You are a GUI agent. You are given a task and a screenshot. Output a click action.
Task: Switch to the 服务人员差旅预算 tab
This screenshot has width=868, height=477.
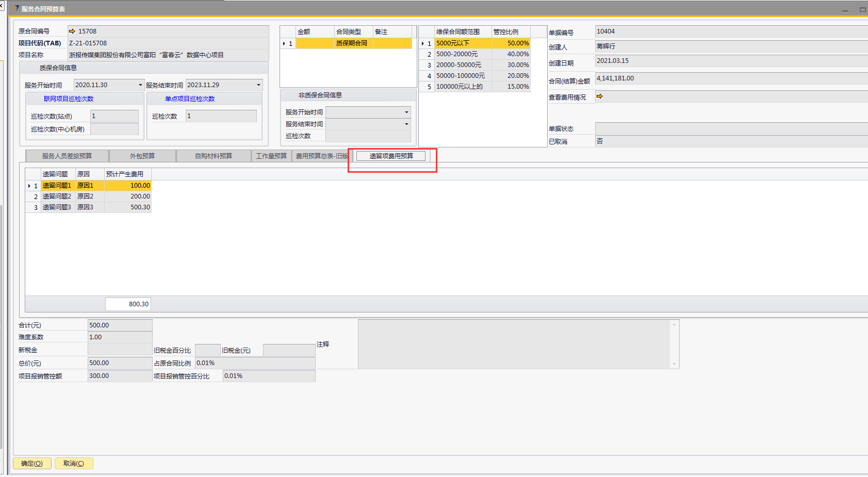pos(67,156)
